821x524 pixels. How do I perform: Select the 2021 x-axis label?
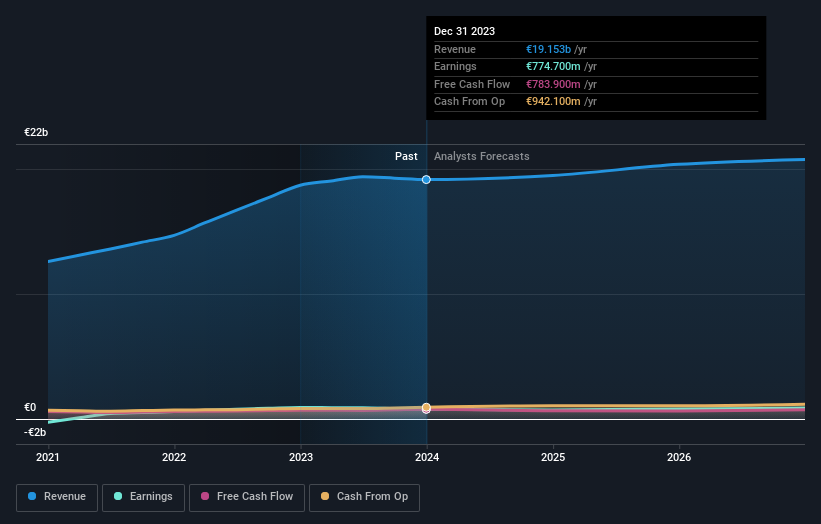pyautogui.click(x=48, y=457)
